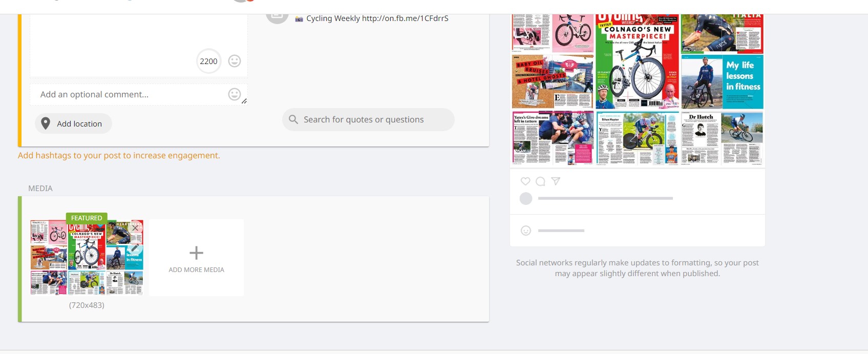The height and width of the screenshot is (354, 868).
Task: Click the camera emoji before Cycling Weekly
Action: (x=300, y=19)
